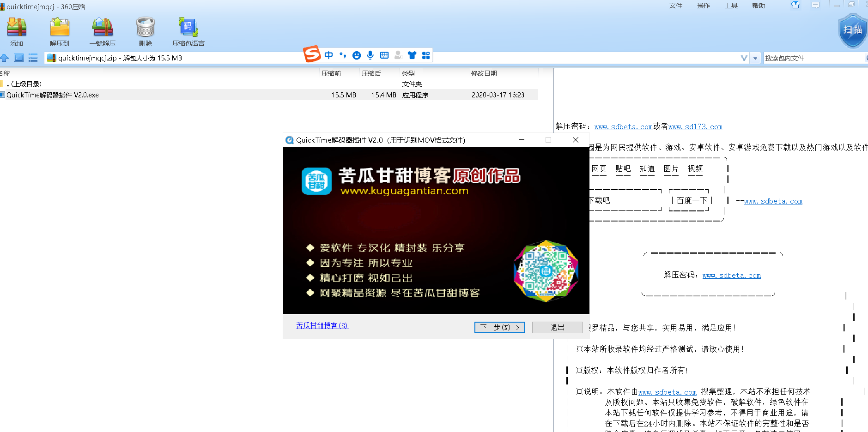This screenshot has height=432, width=868.
Task: Open the Sogou emoji smiley icon
Action: (x=356, y=55)
